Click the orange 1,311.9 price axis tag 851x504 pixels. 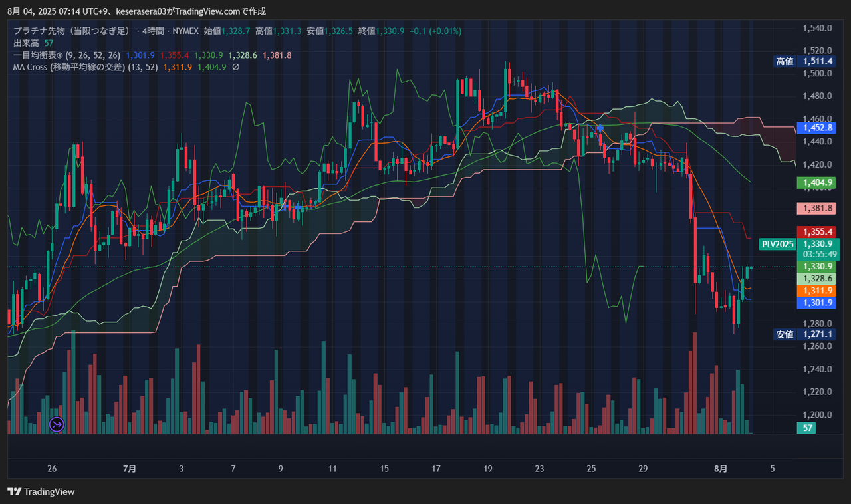pos(817,291)
